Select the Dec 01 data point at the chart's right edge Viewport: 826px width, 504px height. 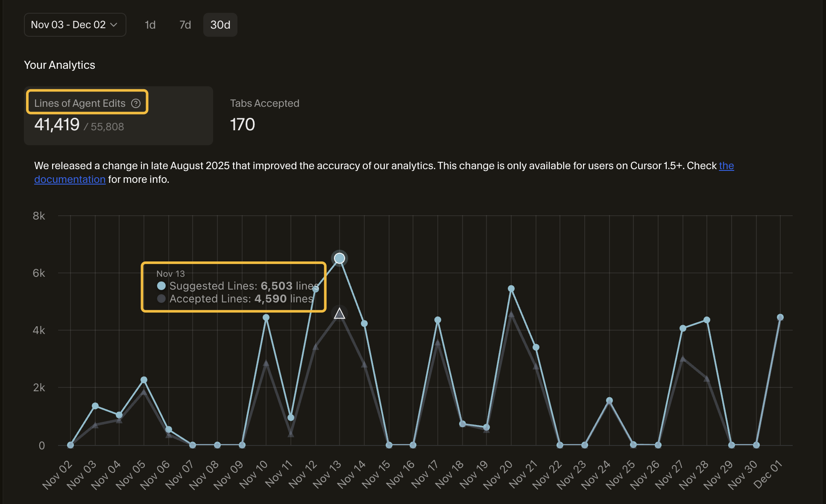click(781, 316)
